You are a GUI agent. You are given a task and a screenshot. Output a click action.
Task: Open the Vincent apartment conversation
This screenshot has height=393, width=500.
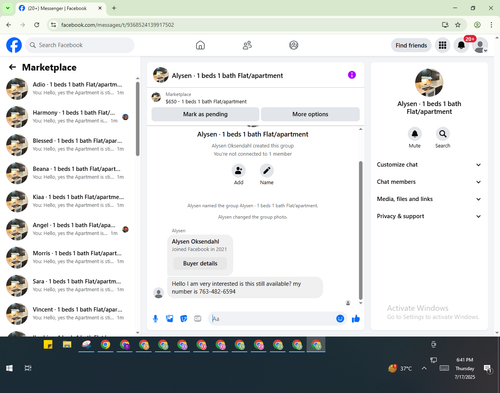tap(68, 314)
